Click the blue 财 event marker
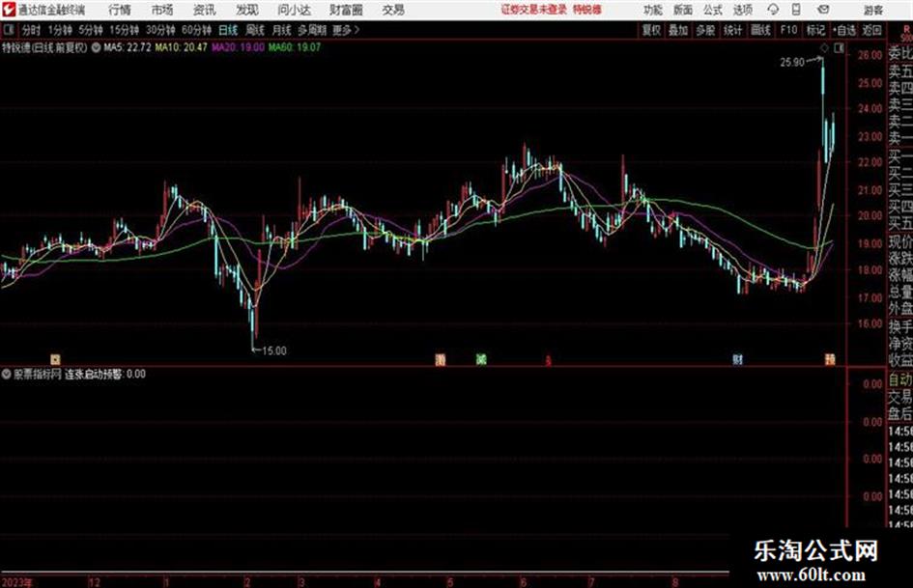Viewport: 913px width, 588px height. pos(738,360)
